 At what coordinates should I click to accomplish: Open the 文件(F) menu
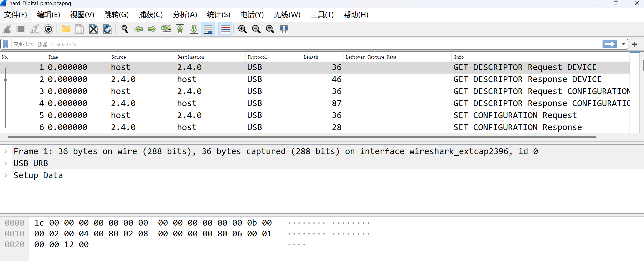[16, 15]
